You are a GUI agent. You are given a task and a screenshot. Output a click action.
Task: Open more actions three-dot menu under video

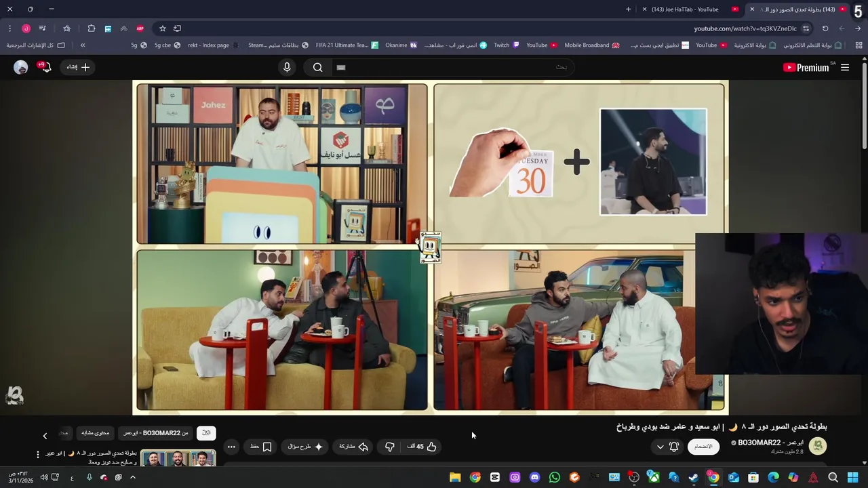pos(231,447)
